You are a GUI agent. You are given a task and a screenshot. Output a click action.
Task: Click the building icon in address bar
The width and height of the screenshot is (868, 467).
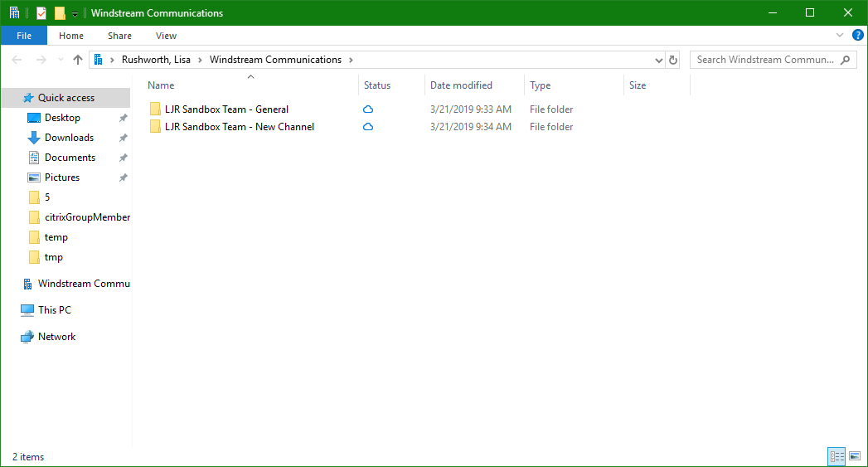click(x=98, y=59)
